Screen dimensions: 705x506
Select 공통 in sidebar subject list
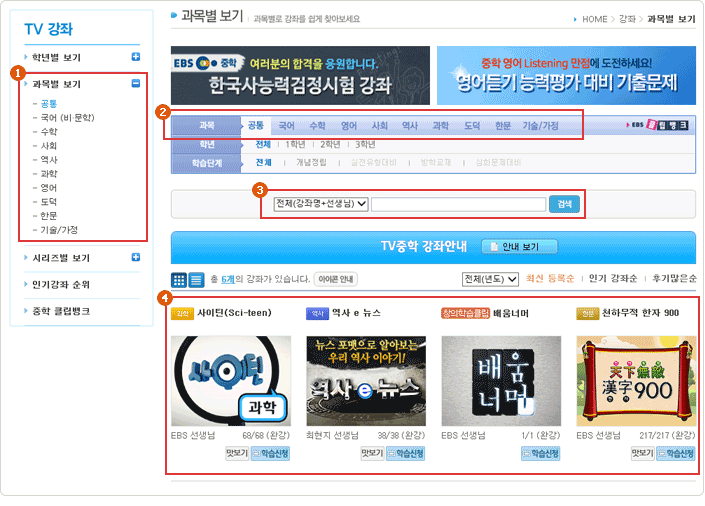point(49,104)
